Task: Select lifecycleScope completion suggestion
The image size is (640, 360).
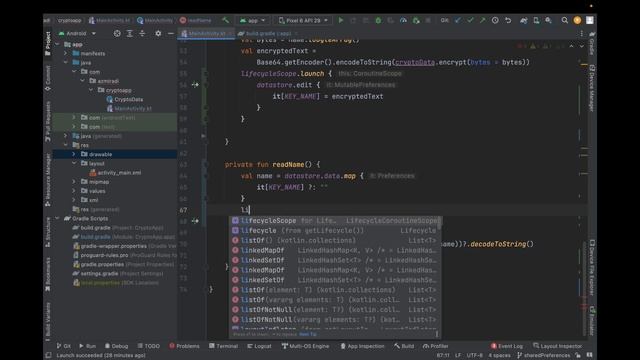Action: pyautogui.click(x=334, y=220)
